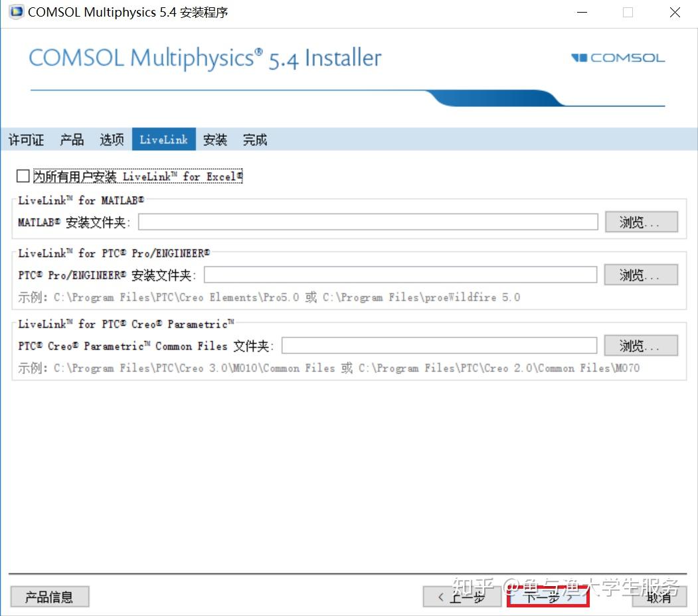
Task: Browse for the PTC Creo Parametric Common Files folder
Action: coord(640,345)
